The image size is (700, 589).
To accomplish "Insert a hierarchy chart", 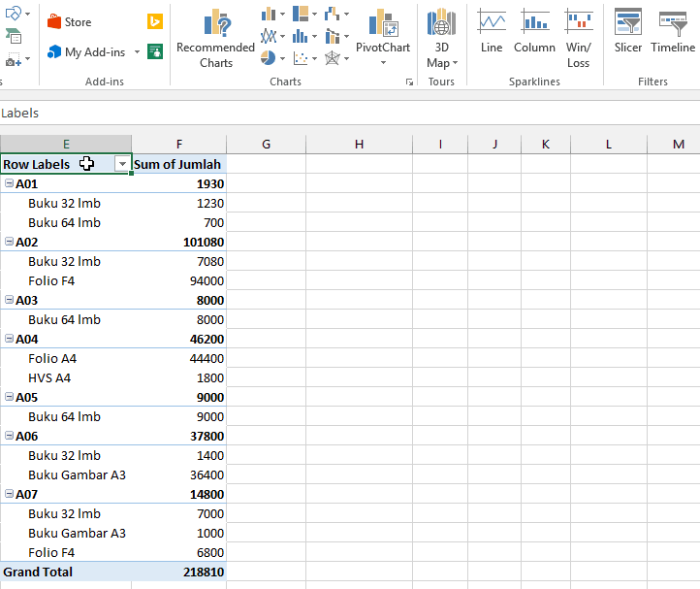I will tap(301, 14).
